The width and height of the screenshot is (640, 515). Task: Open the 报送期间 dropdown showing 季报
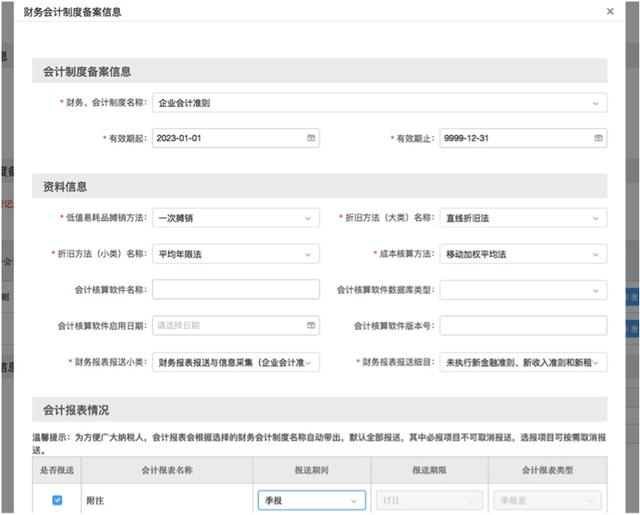pyautogui.click(x=311, y=500)
